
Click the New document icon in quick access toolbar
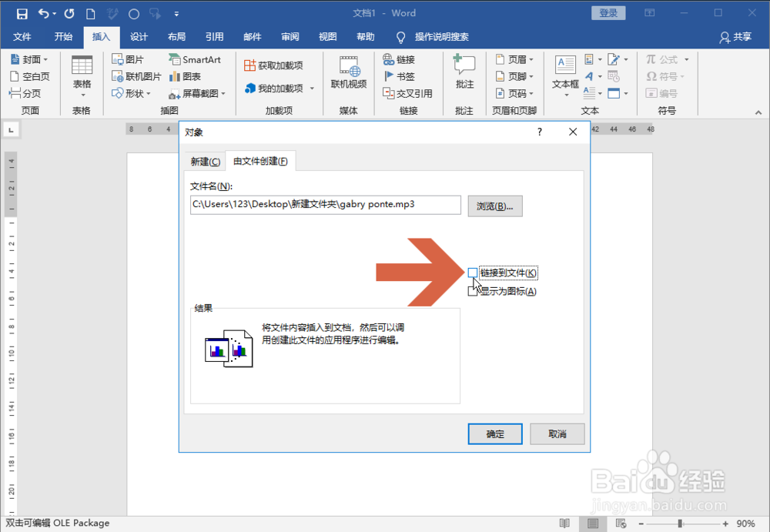(x=90, y=14)
